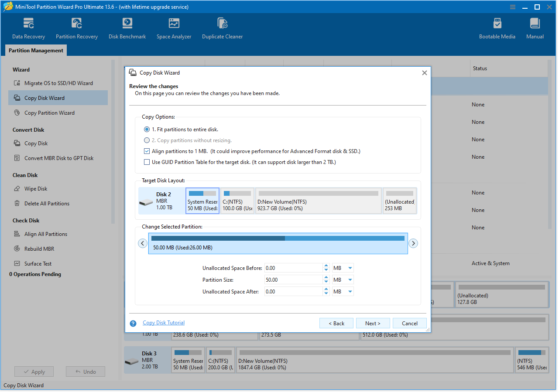This screenshot has height=392, width=559.
Task: Click Active & System status cell
Action: coord(490,263)
